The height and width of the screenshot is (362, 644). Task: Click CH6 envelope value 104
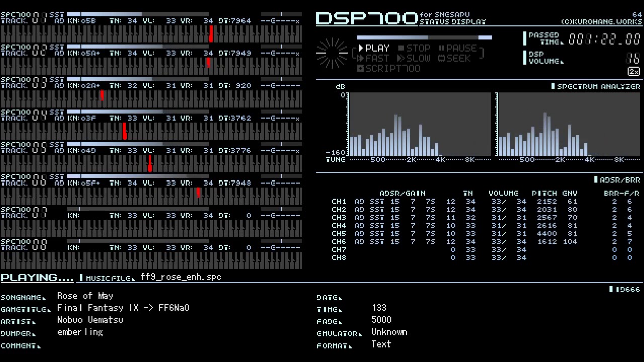(570, 242)
